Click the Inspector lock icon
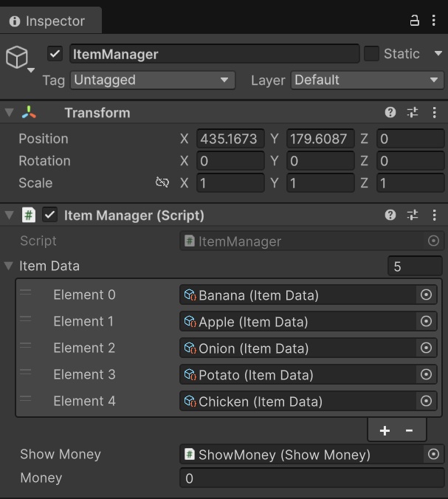 point(414,21)
